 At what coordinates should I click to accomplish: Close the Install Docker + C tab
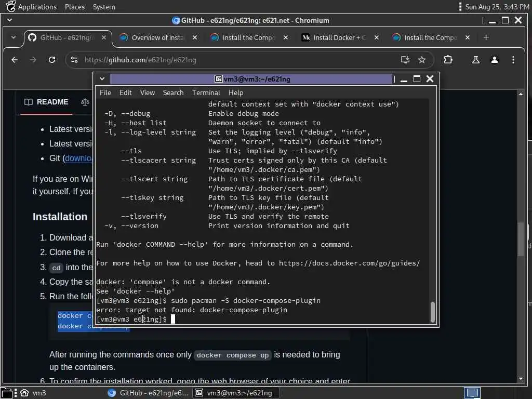coord(377,37)
